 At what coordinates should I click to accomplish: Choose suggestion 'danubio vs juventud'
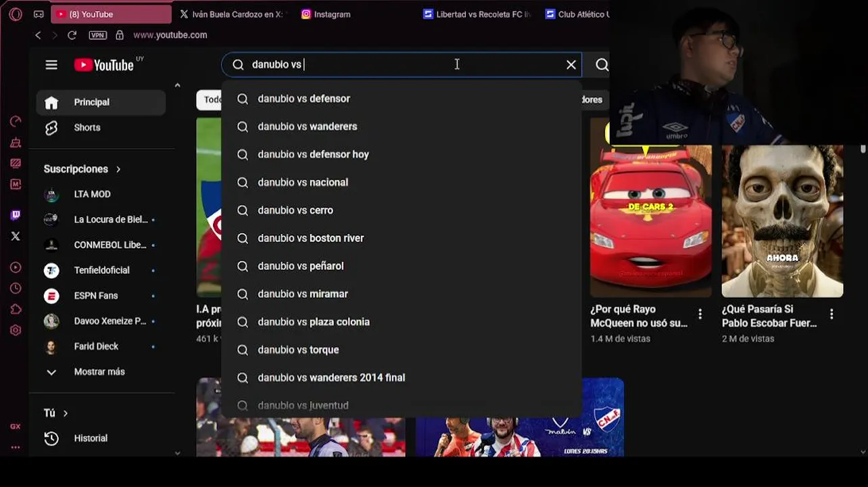click(402, 405)
